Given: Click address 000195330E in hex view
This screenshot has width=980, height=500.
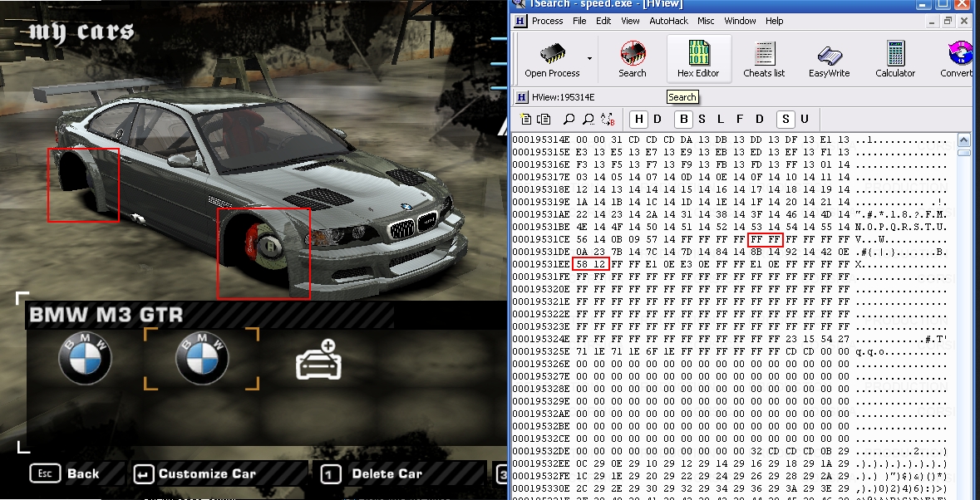Looking at the screenshot, I should [x=541, y=489].
